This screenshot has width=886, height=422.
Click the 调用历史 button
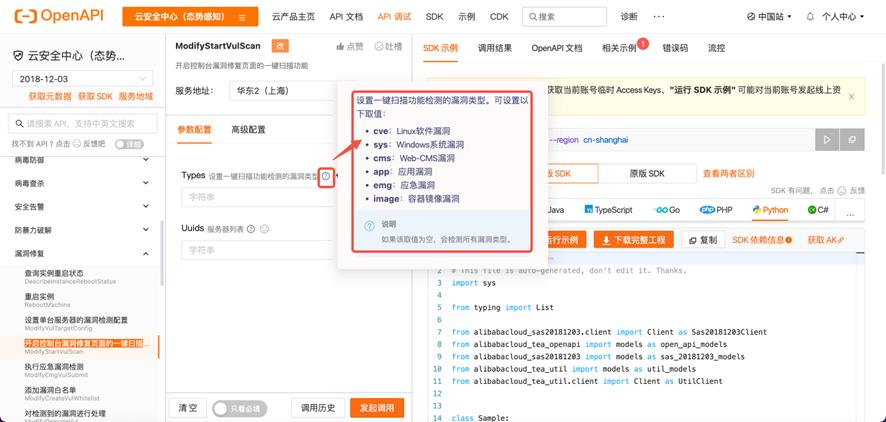point(318,408)
